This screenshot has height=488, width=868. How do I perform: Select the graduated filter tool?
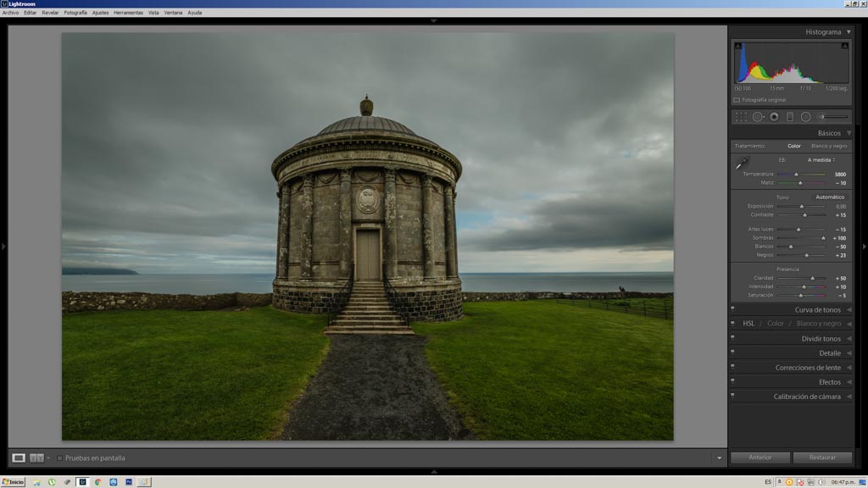point(790,117)
